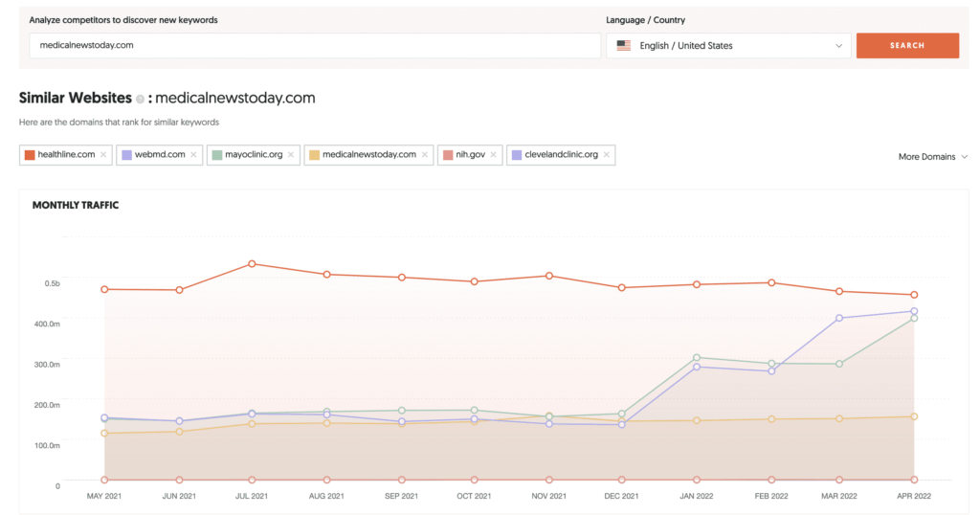This screenshot has width=980, height=515.
Task: Click the clevelandclinic.org lavender color swatch
Action: pos(517,155)
